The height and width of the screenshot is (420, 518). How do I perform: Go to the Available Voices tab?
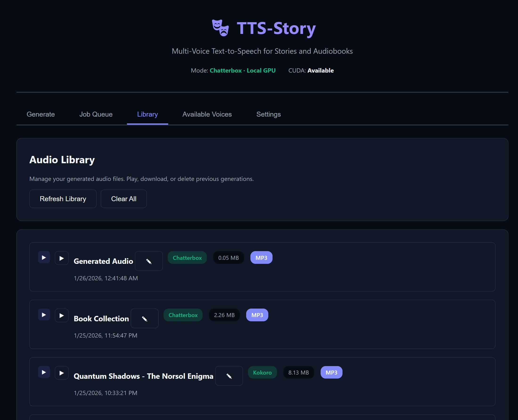tap(207, 114)
